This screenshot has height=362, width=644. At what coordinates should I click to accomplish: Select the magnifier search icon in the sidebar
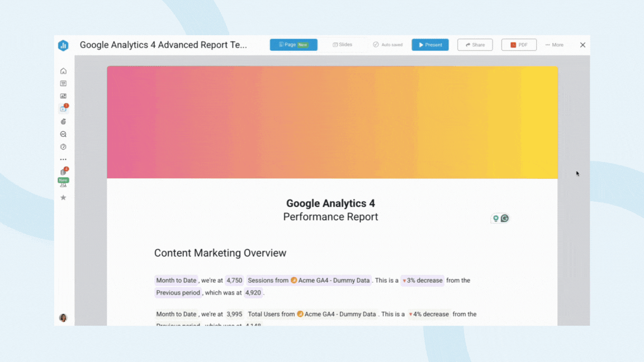click(63, 134)
